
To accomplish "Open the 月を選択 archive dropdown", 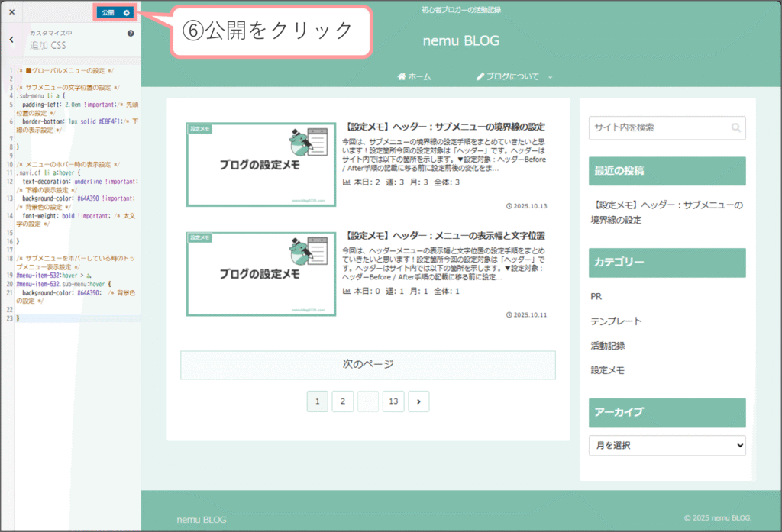I will point(667,445).
